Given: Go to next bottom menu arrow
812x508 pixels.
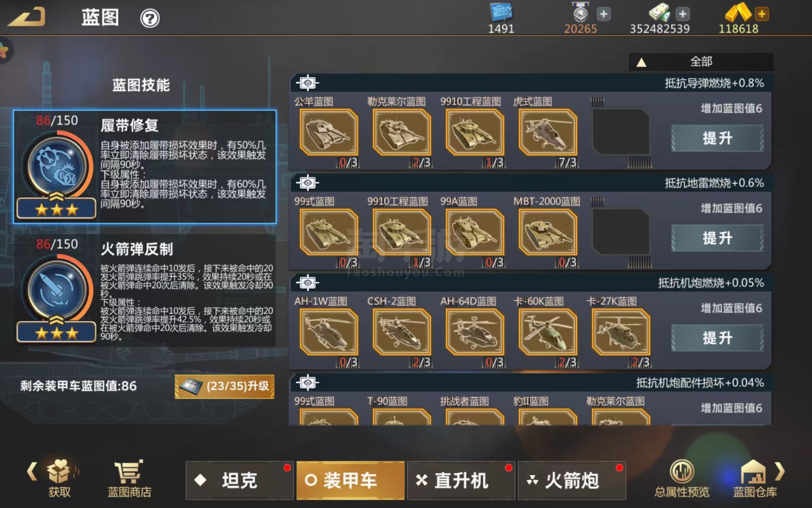Looking at the screenshot, I should click(x=780, y=471).
